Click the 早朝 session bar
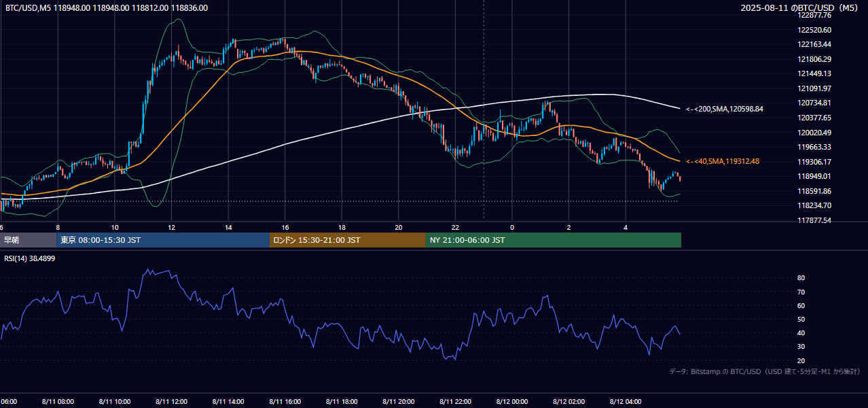 coord(28,240)
